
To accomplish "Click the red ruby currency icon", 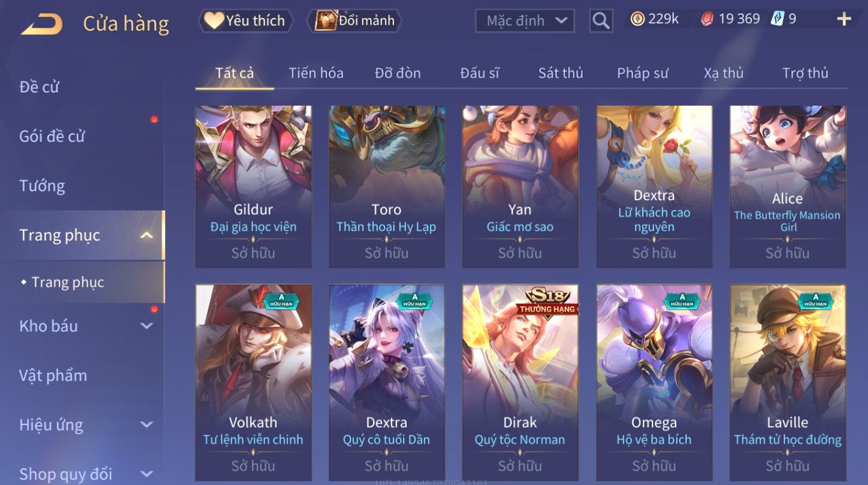I will coord(707,19).
